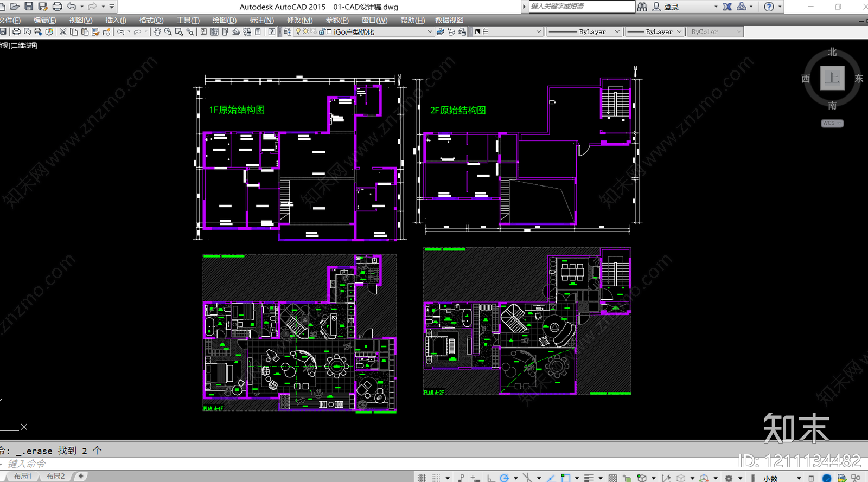
Task: Click the Zoom Realtime magnifier icon
Action: 168,32
